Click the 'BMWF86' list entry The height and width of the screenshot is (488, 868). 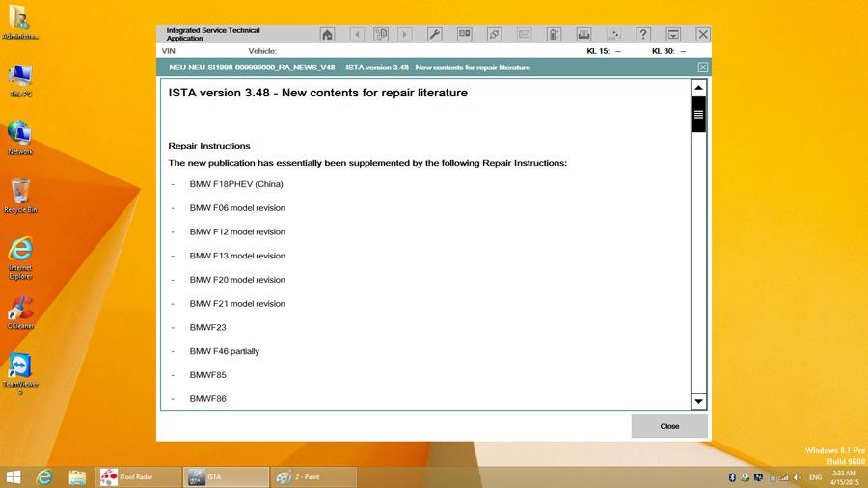(x=207, y=398)
